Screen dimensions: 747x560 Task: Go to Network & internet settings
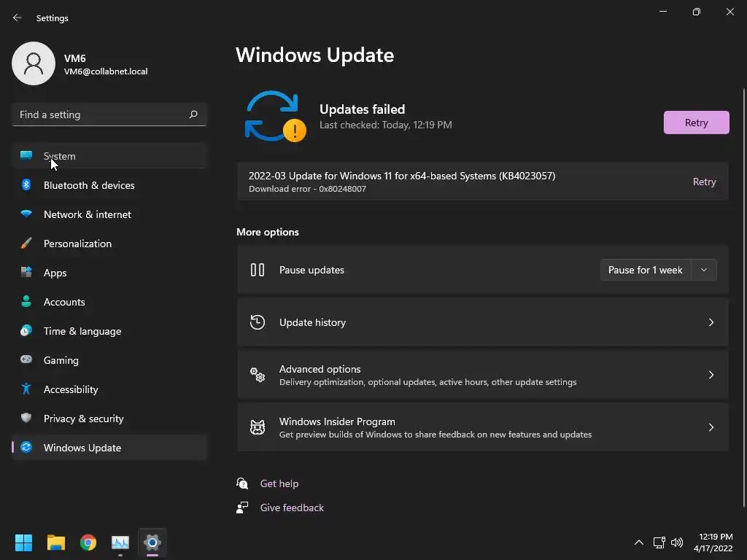click(x=109, y=214)
